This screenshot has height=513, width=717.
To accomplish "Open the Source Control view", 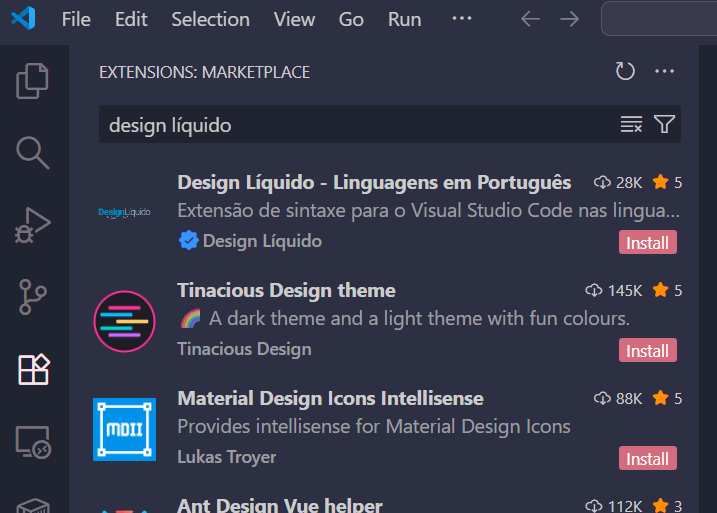I will point(32,297).
